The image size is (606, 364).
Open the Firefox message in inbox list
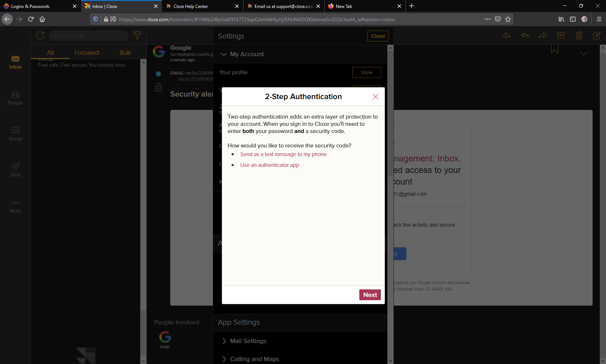click(x=85, y=63)
